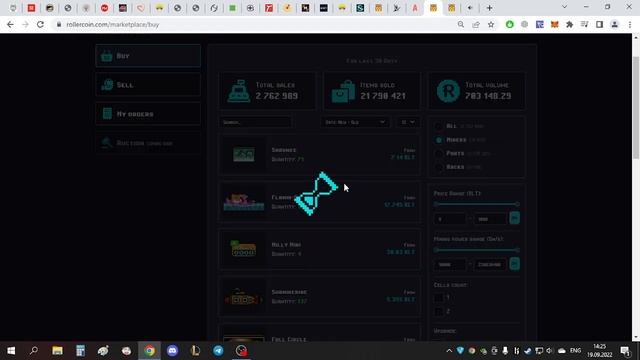Viewport: 640px width, 360px height.
Task: Select the All filter radio button
Action: [x=439, y=126]
